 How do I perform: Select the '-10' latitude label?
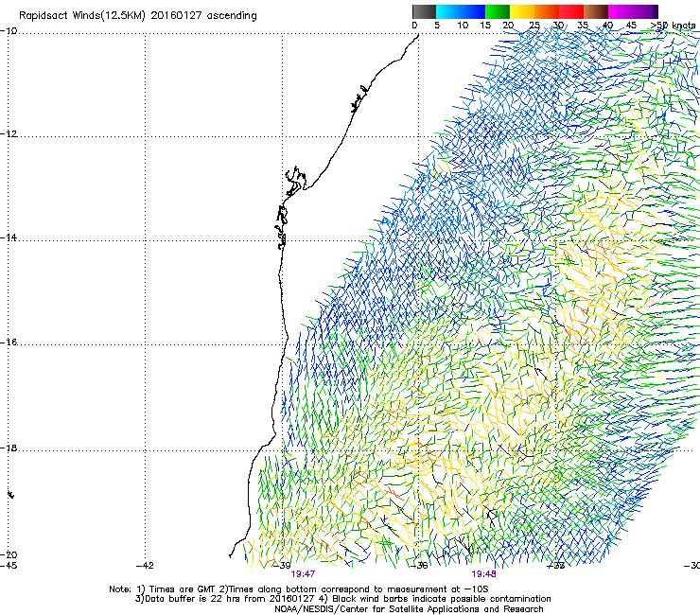click(9, 31)
